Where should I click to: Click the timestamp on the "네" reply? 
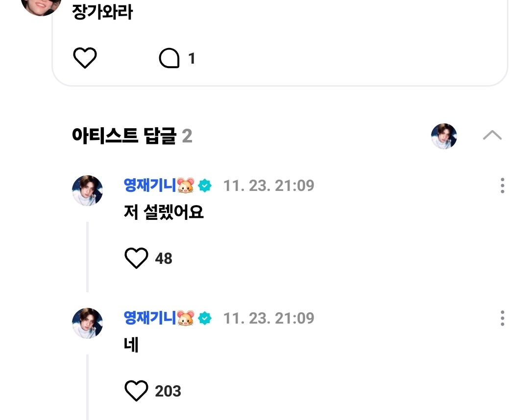point(269,319)
